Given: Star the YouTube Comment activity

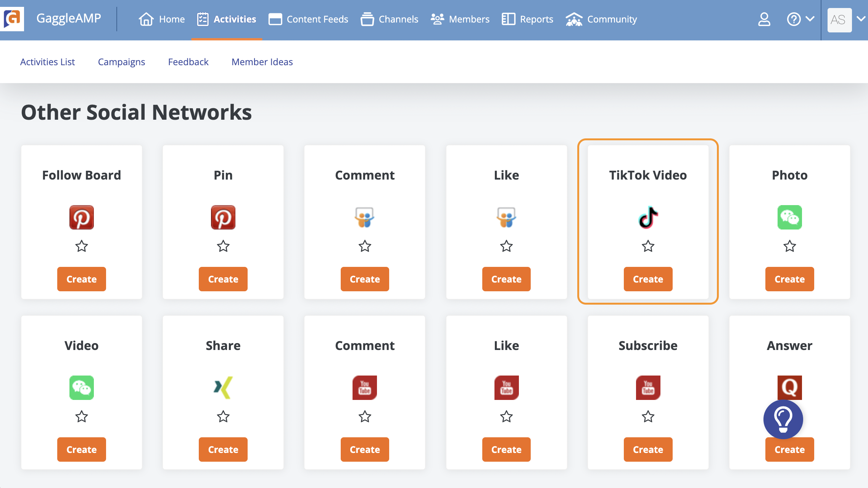Looking at the screenshot, I should point(365,417).
